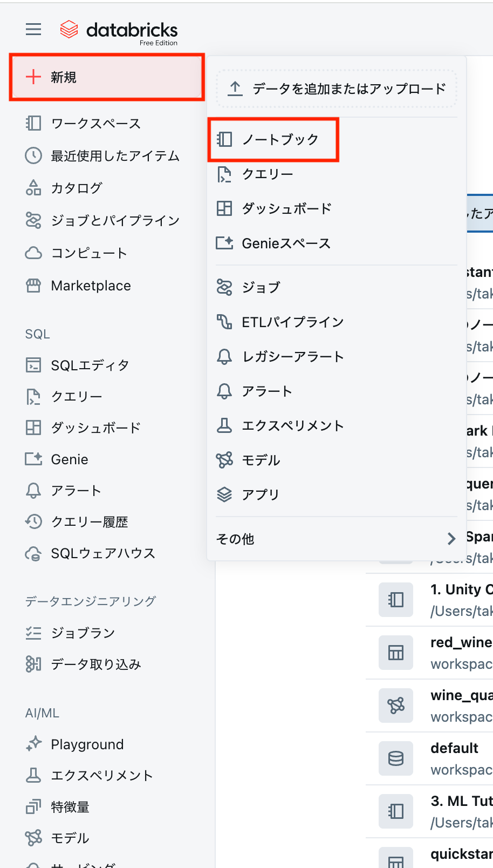Click the clock icon beside 最近使用したアイテム
The image size is (493, 868).
point(33,156)
